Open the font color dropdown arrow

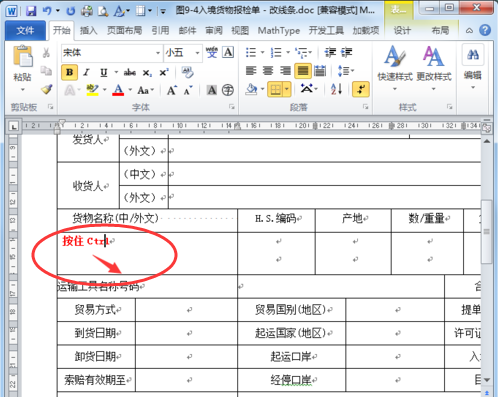tap(130, 90)
